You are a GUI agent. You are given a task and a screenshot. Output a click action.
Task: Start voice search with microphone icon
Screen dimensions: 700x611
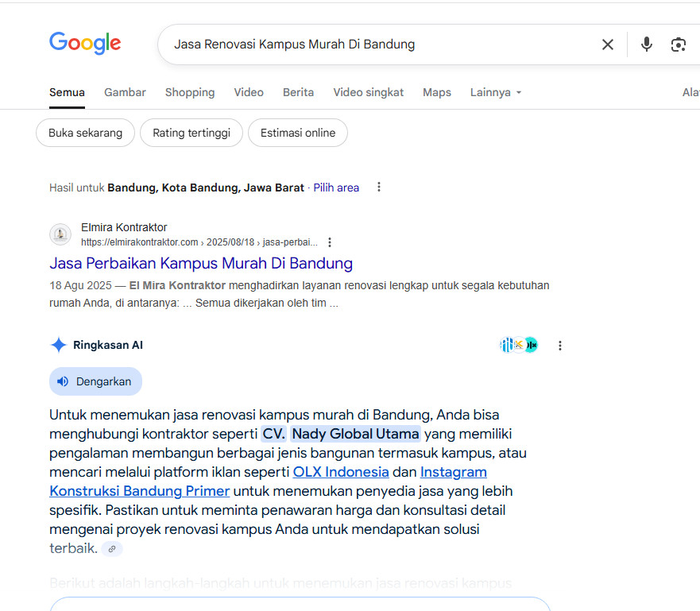coord(646,44)
